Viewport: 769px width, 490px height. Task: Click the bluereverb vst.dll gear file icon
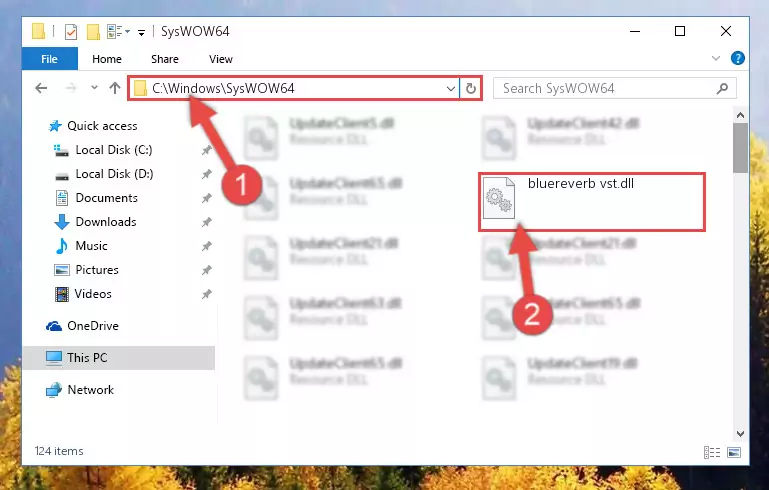[499, 198]
